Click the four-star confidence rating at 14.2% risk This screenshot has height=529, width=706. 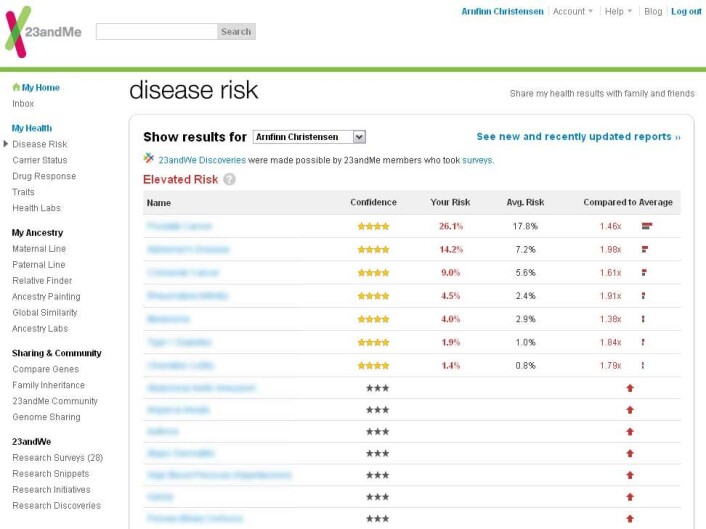tap(373, 249)
